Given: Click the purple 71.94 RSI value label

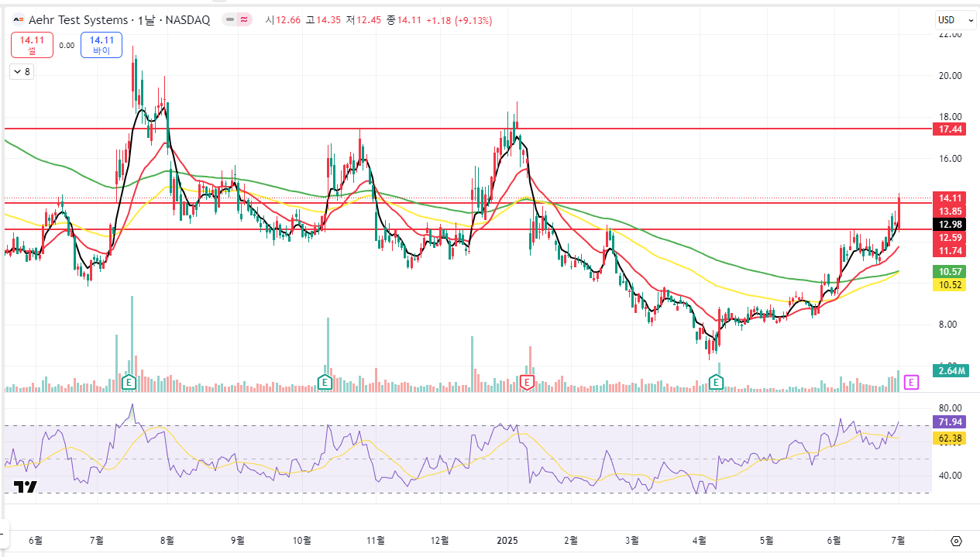Looking at the screenshot, I should pos(951,421).
